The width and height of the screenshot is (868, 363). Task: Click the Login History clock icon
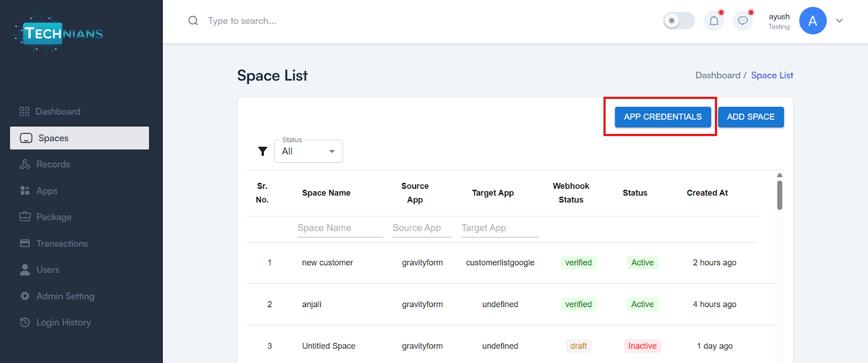point(25,322)
